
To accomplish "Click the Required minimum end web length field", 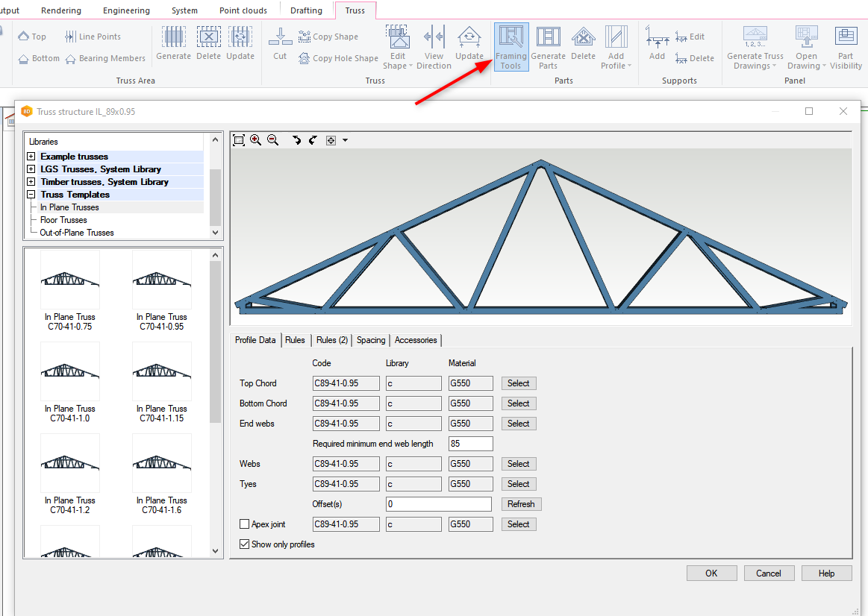I will (470, 444).
